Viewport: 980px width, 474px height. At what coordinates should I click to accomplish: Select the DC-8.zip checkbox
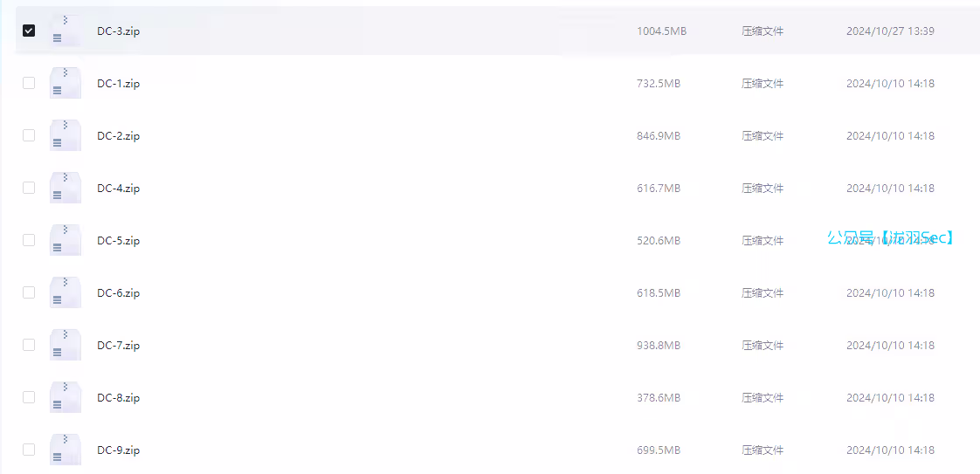pyautogui.click(x=29, y=397)
